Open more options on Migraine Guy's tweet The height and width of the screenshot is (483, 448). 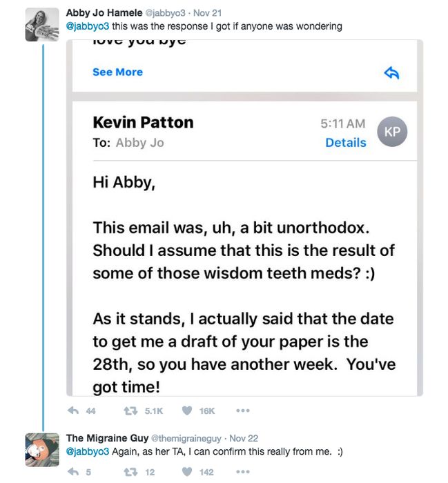[x=243, y=472]
